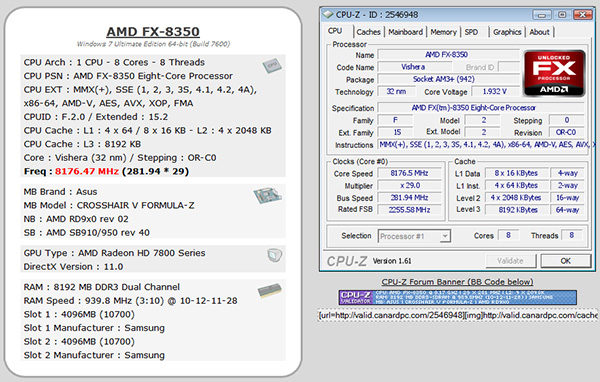The width and height of the screenshot is (600, 382).
Task: Click the Core Speed 8176.5 MHz value
Action: [409, 173]
